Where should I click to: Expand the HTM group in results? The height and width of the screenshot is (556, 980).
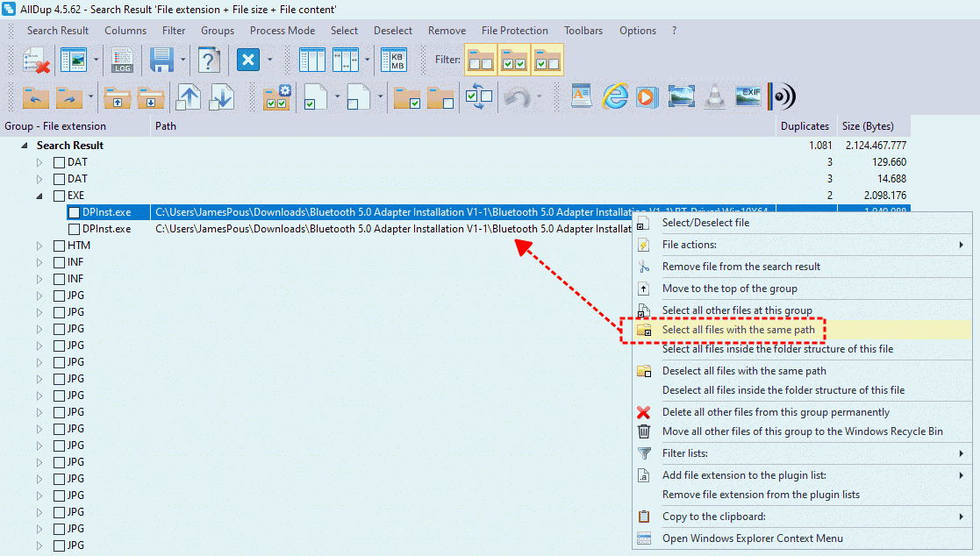[39, 246]
